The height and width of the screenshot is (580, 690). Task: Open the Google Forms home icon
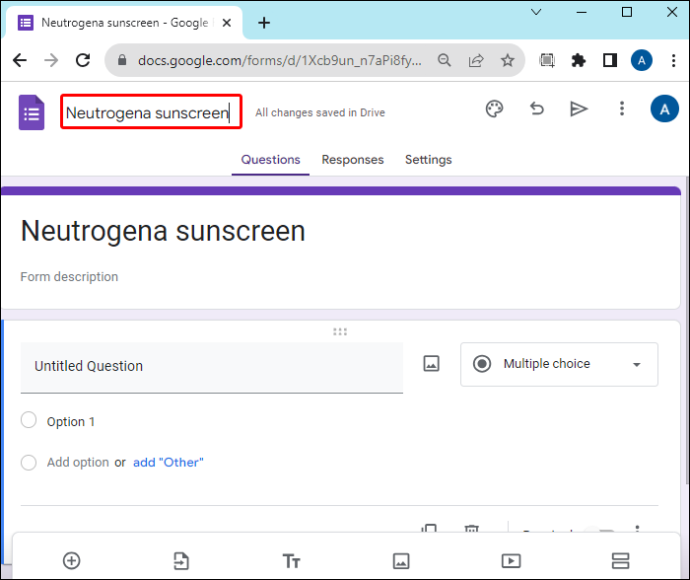[x=31, y=112]
